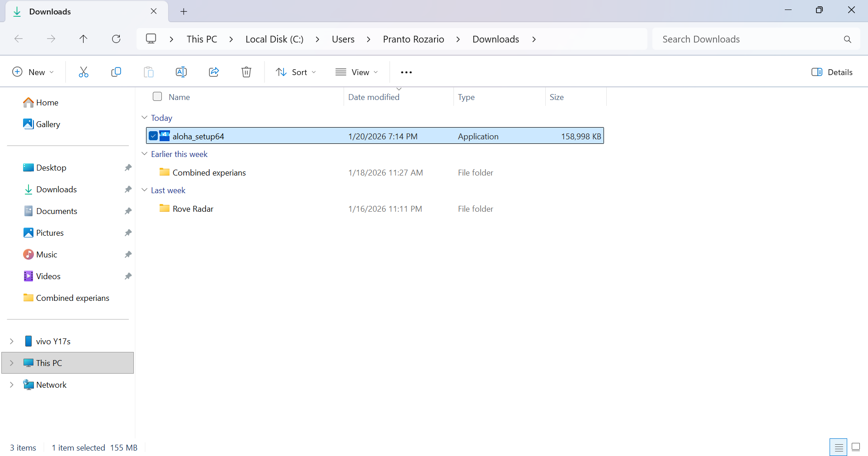The width and height of the screenshot is (868, 456).
Task: Go up one folder level
Action: 83,39
